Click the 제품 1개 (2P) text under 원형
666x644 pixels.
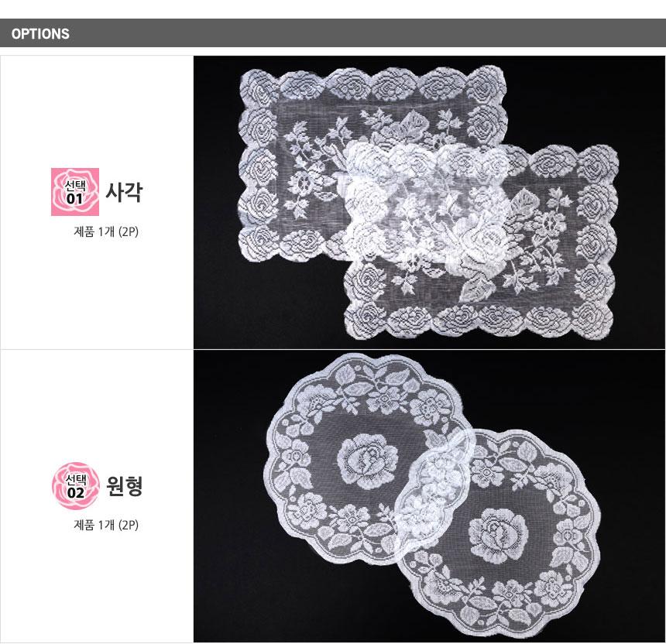(x=106, y=525)
